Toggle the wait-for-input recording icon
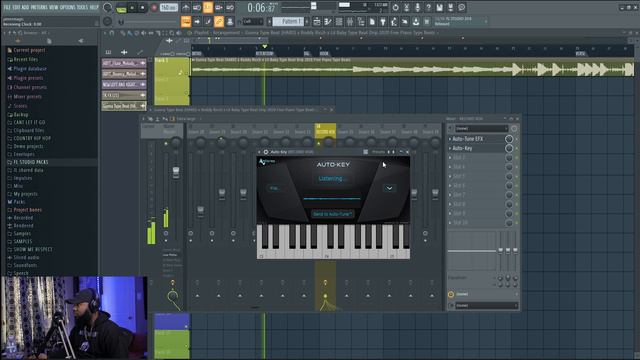This screenshot has height=360, width=640. pos(197,7)
